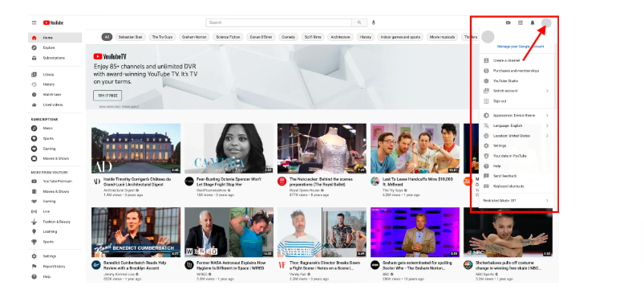
Task: Open Restricted Mode: Off setting
Action: (x=516, y=201)
